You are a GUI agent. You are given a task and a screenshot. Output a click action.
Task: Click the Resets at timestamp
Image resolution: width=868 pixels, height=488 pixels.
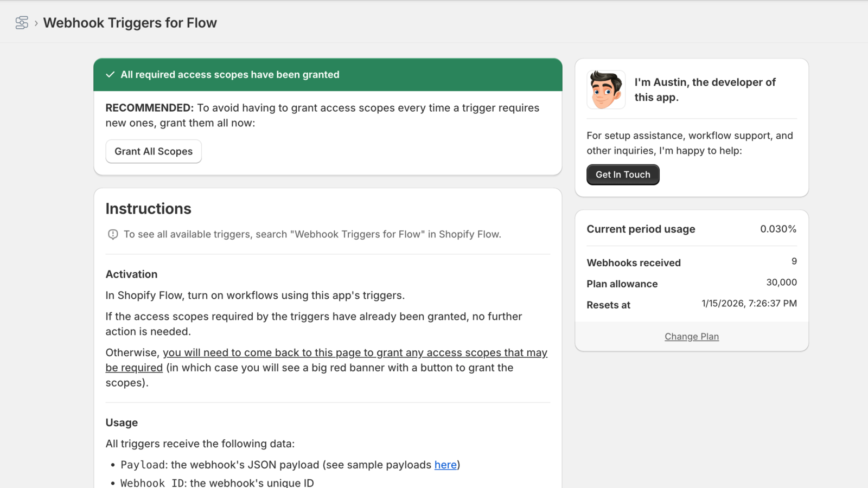coord(749,303)
